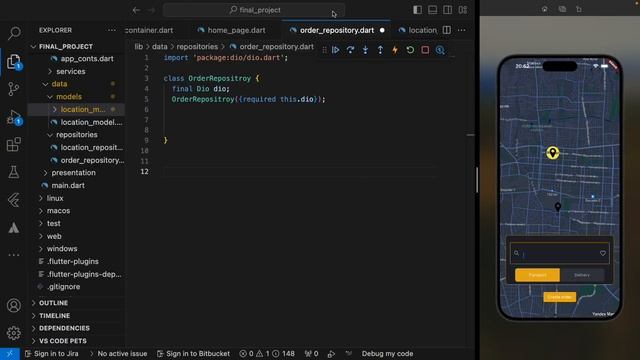Go forward in navigation history

coord(151,10)
